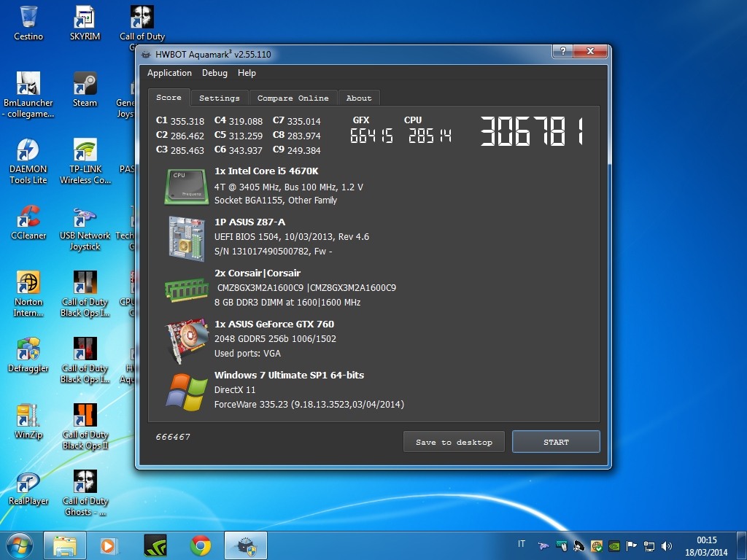Click the question mark help button in title bar

563,52
